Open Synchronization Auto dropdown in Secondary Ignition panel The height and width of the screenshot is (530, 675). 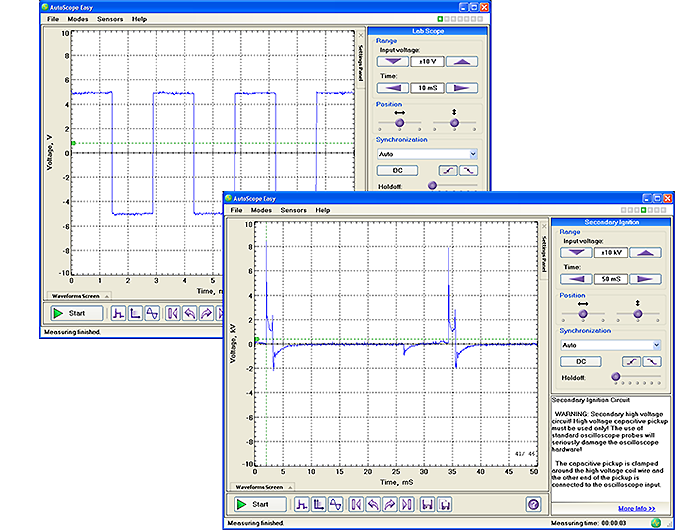click(656, 345)
